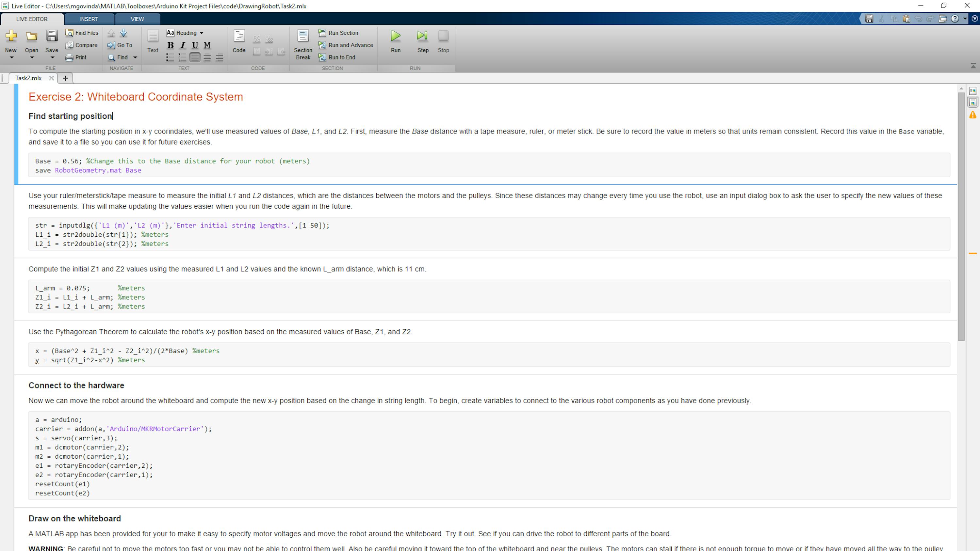Open the Find dropdown arrow
This screenshot has width=980, height=551.
tap(135, 57)
